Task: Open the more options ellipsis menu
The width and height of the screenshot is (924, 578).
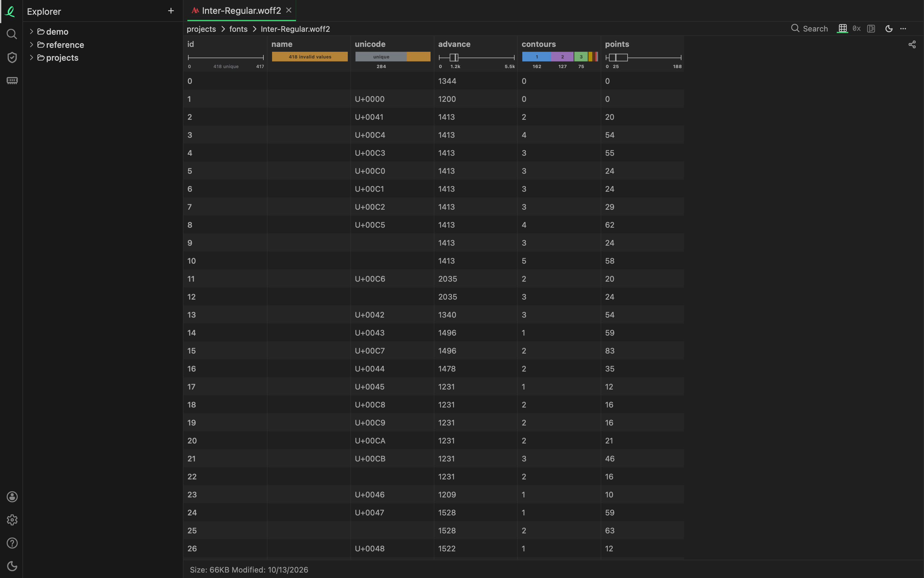Action: pyautogui.click(x=903, y=29)
